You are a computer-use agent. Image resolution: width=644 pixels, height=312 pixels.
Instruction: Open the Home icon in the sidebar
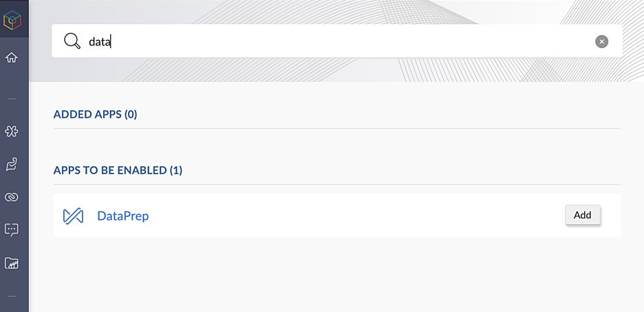(12, 58)
